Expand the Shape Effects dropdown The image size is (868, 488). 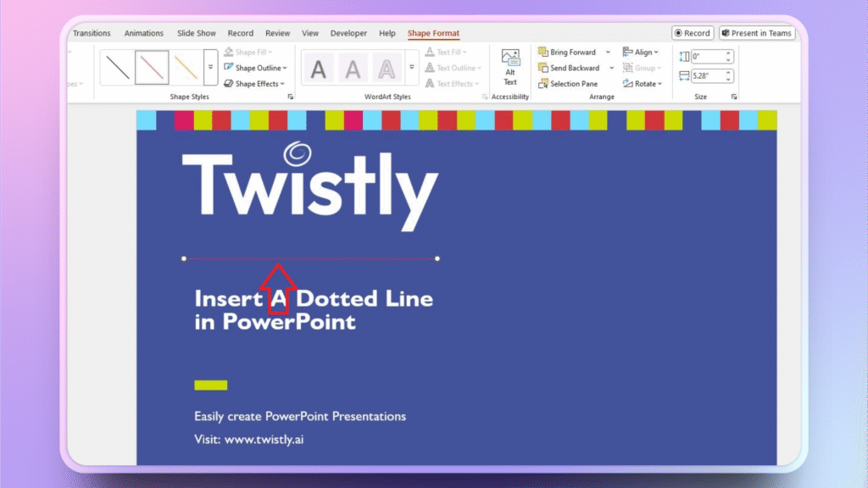click(255, 84)
